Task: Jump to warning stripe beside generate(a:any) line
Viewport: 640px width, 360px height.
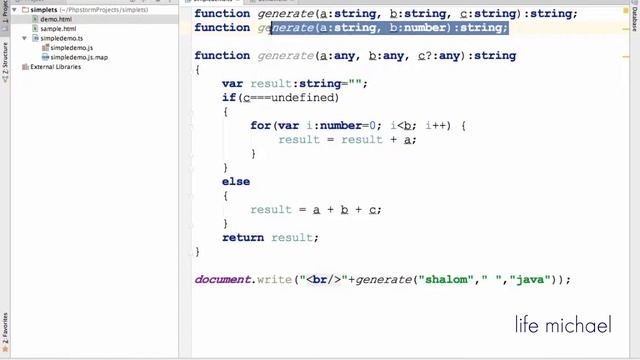Action: click(x=626, y=57)
